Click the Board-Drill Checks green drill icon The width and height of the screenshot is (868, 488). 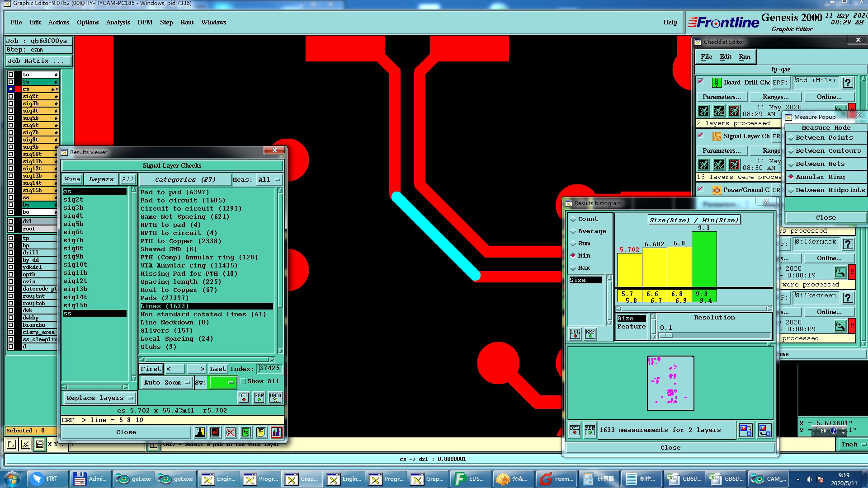(717, 82)
